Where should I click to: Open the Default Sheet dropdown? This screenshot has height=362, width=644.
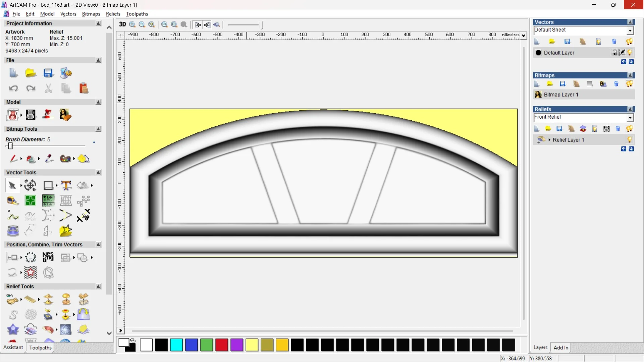point(630,31)
